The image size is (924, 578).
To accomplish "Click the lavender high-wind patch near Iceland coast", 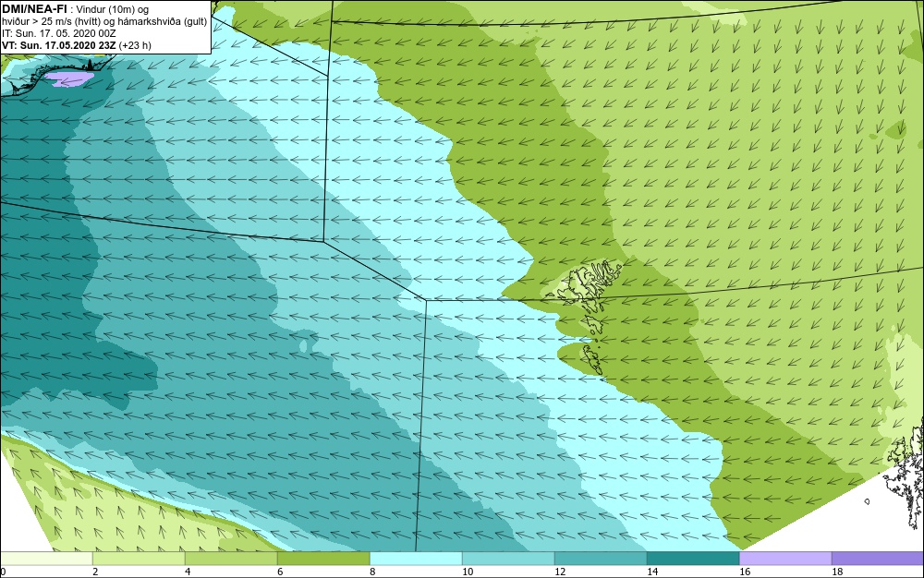I will tap(69, 78).
